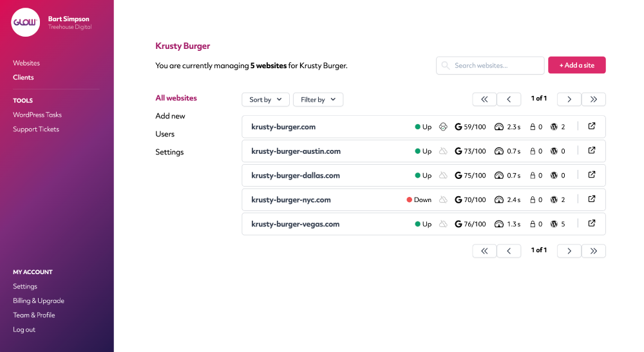Screen dimensions: 644x352
Task: Go to last page in bottom pagination
Action: pos(594,251)
